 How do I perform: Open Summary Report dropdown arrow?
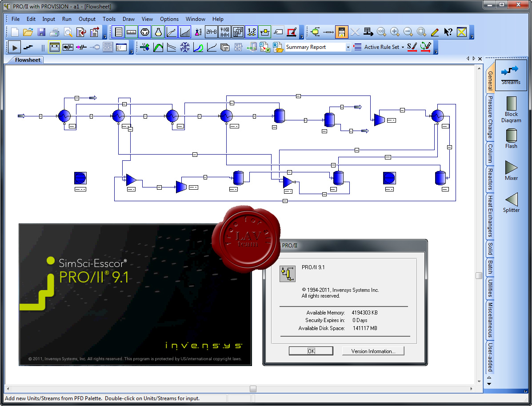click(348, 47)
